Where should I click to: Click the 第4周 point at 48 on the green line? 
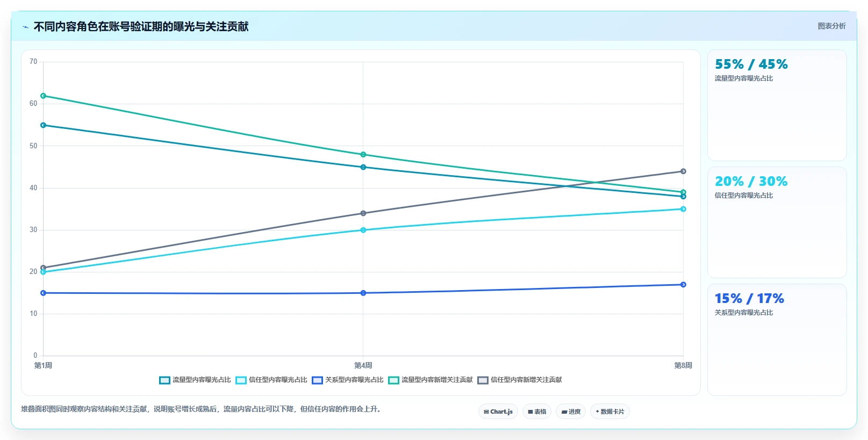(363, 155)
